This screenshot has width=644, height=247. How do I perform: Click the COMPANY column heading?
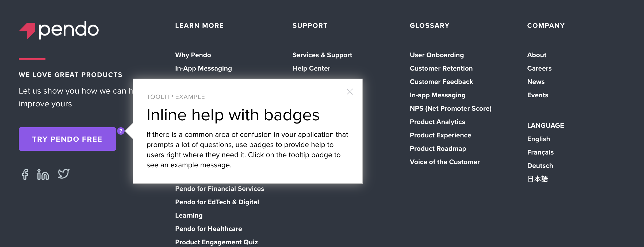point(546,26)
